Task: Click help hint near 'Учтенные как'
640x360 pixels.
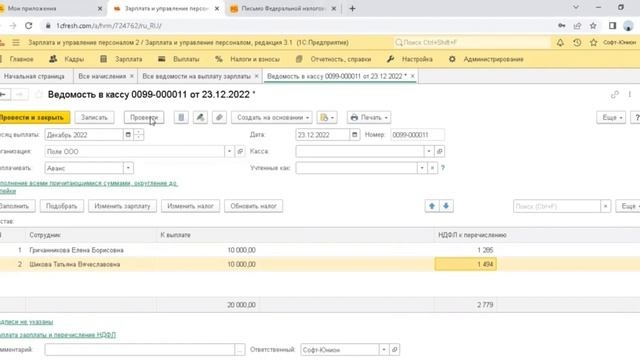Action: [x=443, y=168]
